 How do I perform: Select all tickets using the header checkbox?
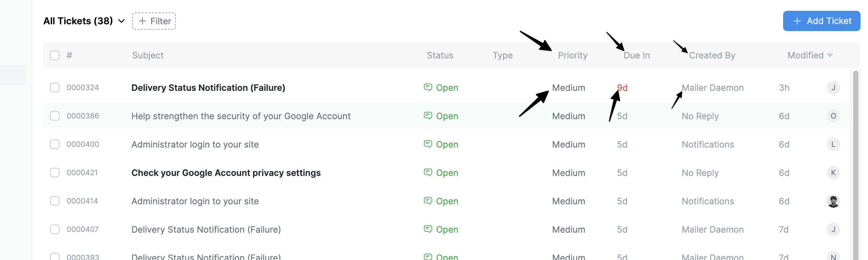55,55
